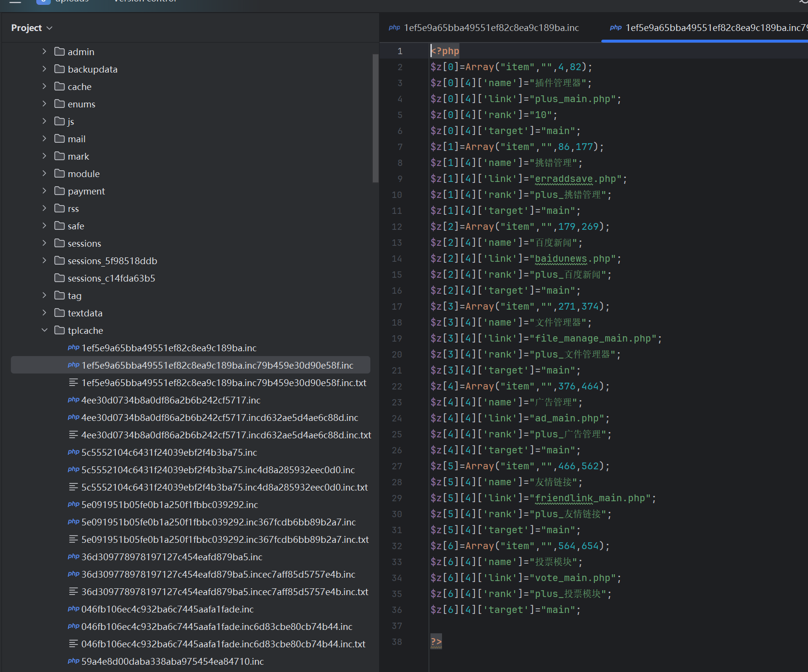The image size is (808, 672).
Task: Open file 36d309778978197127c454eafd879ba5.incec7aff85d5757e4b.inc
Action: tap(218, 574)
